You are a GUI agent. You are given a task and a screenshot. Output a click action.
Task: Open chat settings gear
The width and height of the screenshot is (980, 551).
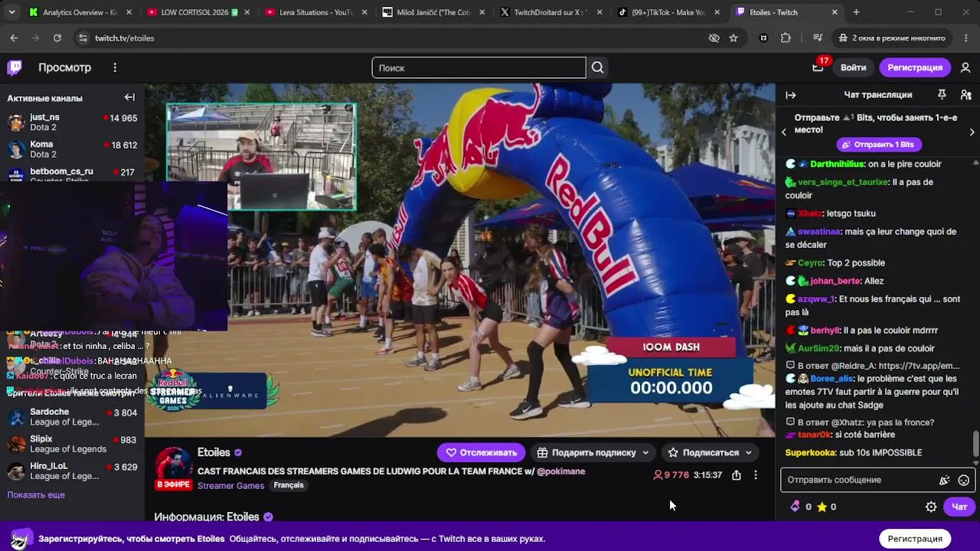tap(931, 507)
